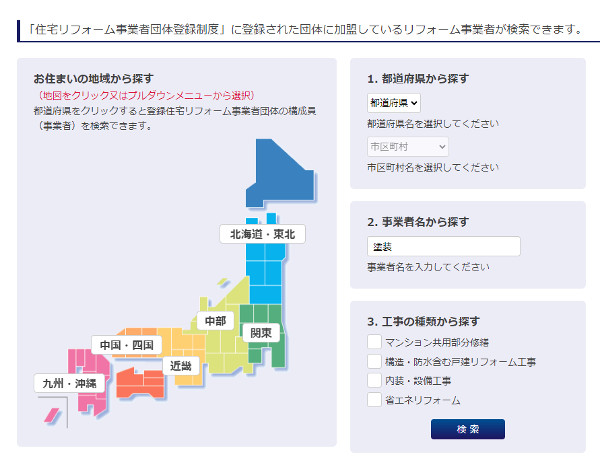The width and height of the screenshot is (600, 475).
Task: Click the 都道府県名を選択してください helper text
Action: pyautogui.click(x=433, y=124)
